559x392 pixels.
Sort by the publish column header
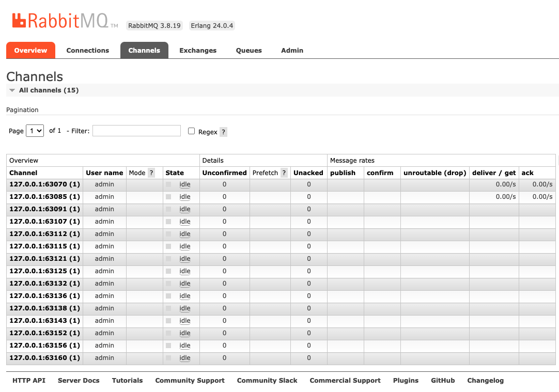[x=343, y=173]
